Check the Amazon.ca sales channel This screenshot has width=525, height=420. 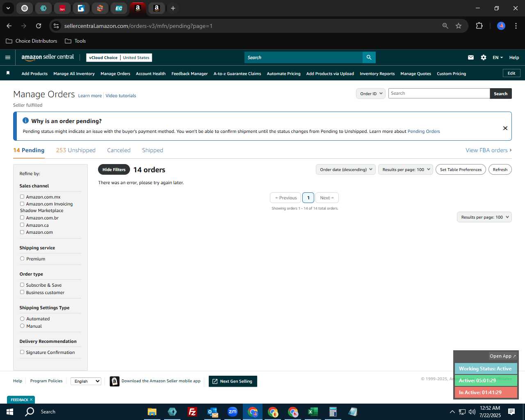(22, 225)
